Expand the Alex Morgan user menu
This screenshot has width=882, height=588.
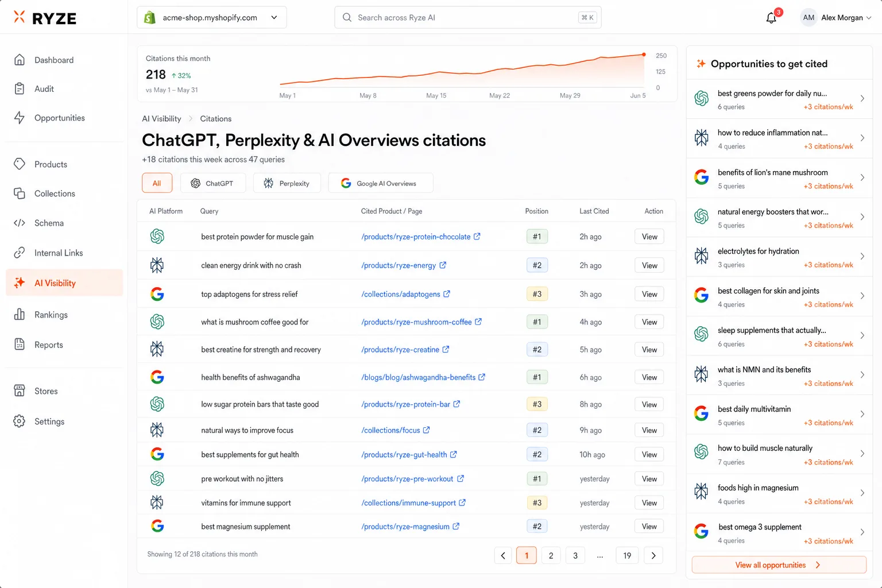(837, 18)
